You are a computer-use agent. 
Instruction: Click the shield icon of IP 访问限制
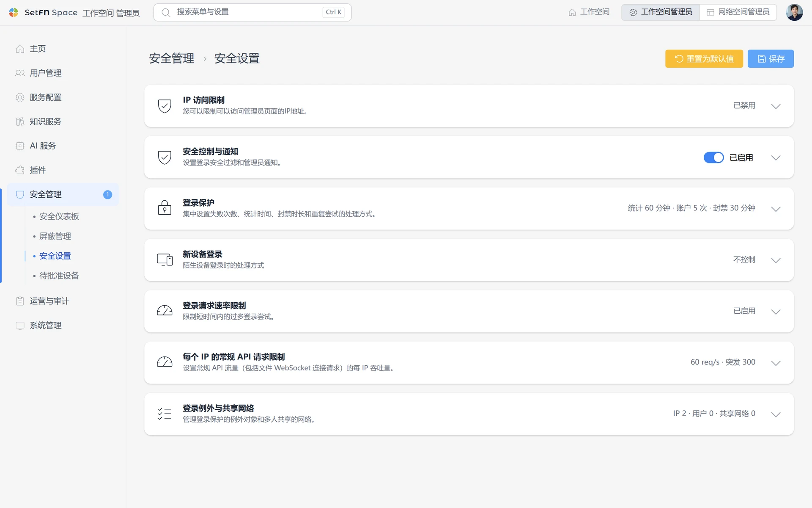click(165, 106)
